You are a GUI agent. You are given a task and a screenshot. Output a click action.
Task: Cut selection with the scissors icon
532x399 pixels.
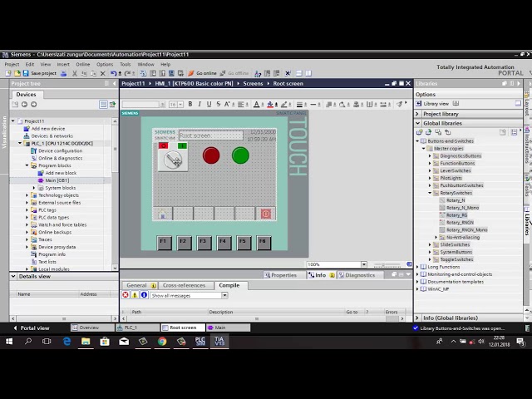pyautogui.click(x=75, y=73)
